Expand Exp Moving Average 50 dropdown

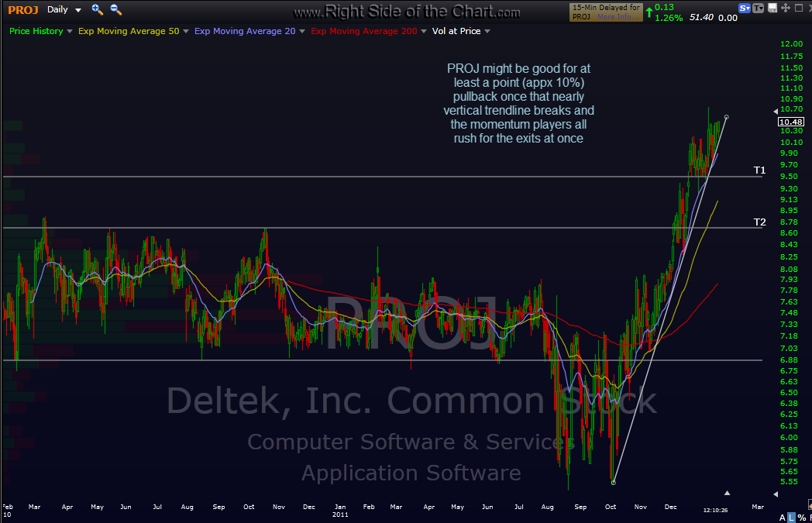(132, 31)
